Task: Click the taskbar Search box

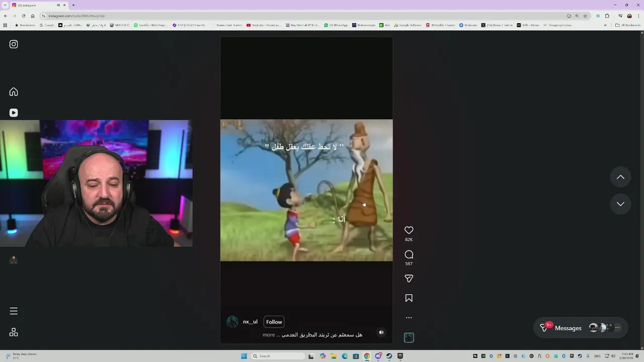Action: pos(278,356)
